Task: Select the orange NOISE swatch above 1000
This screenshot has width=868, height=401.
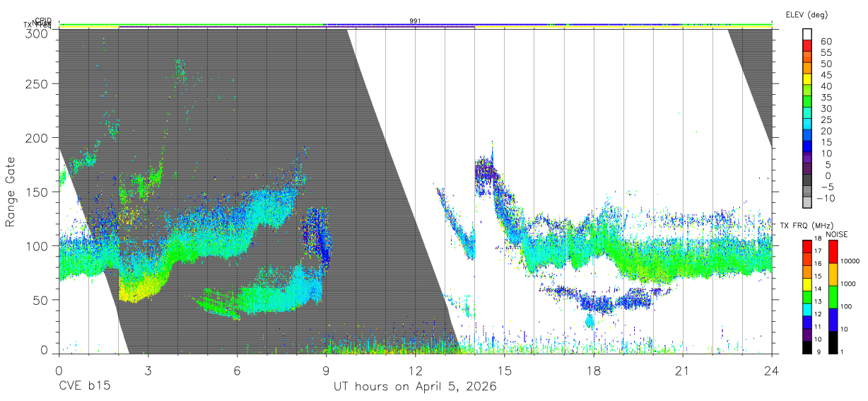Action: pos(832,274)
